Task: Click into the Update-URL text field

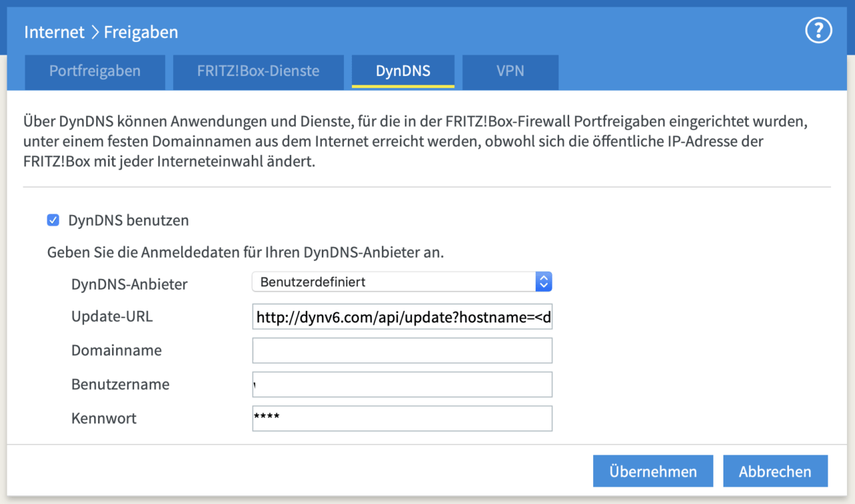Action: tap(401, 318)
